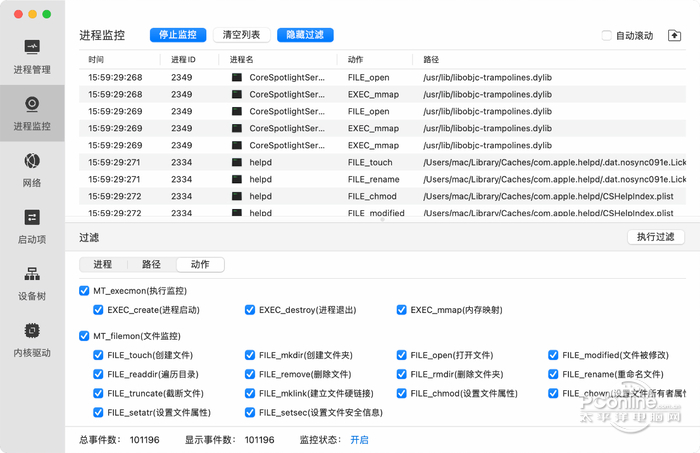This screenshot has height=453, width=700.
Task: Uncheck FILE_modified(文件被修改)
Action: click(553, 355)
